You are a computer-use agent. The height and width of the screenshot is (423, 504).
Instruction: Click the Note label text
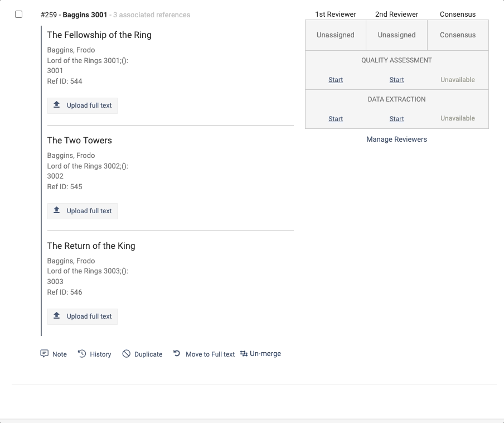click(x=60, y=354)
